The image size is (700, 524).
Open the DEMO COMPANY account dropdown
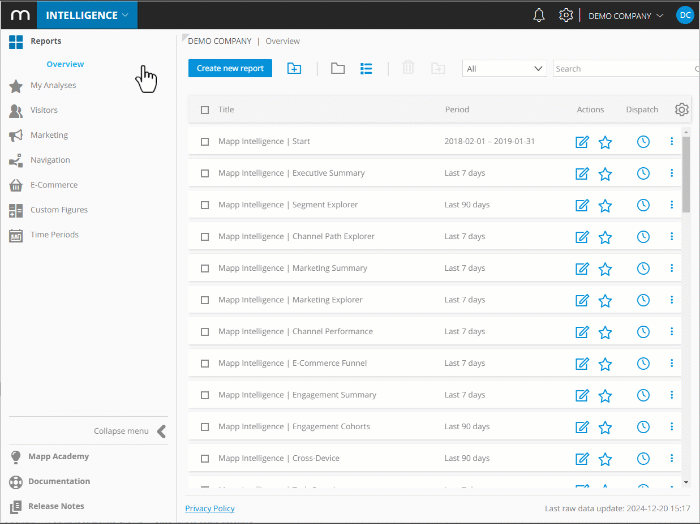[x=625, y=16]
